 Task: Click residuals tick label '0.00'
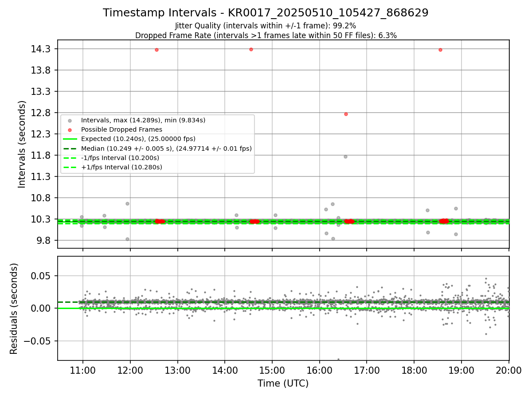tap(41, 308)
